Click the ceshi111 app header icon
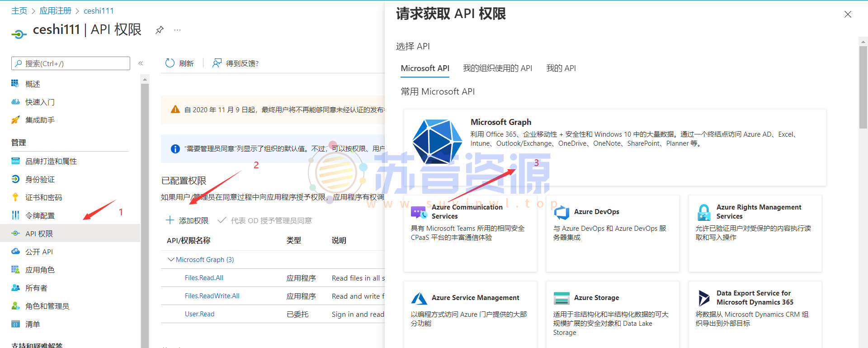This screenshot has height=348, width=868. coord(19,34)
